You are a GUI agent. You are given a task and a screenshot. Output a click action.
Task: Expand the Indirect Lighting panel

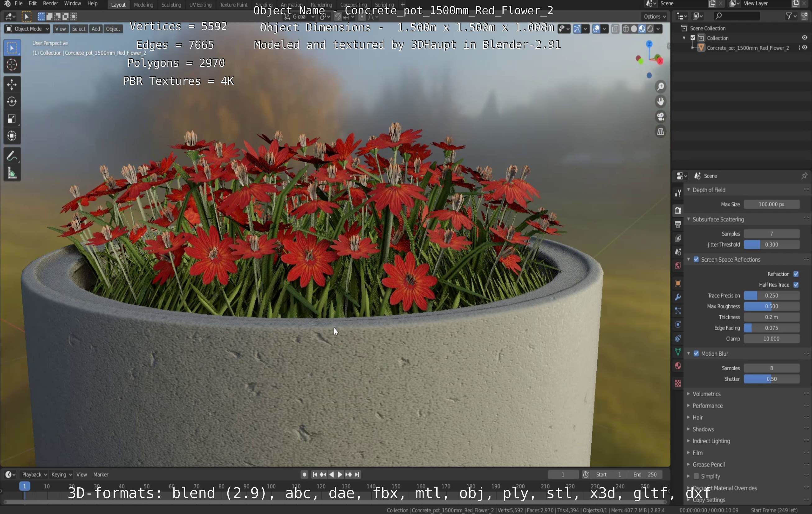(689, 441)
